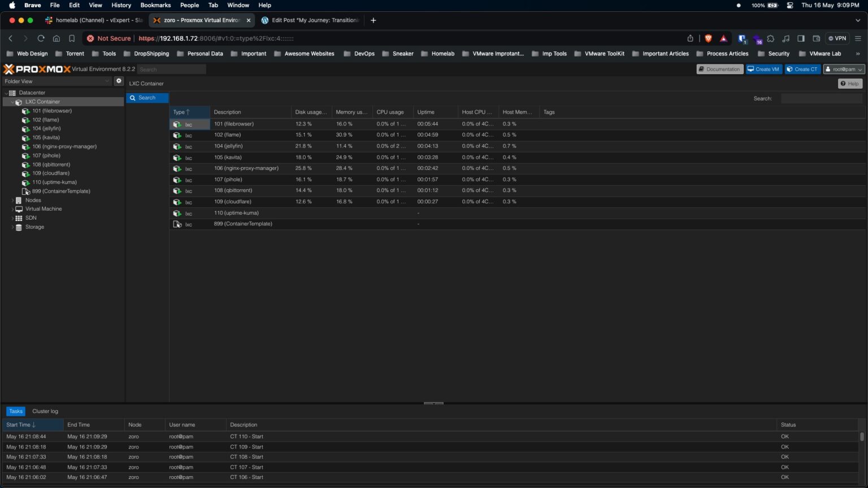The image size is (868, 488).
Task: Open the Bookmarks menu in menu bar
Action: [x=155, y=5]
